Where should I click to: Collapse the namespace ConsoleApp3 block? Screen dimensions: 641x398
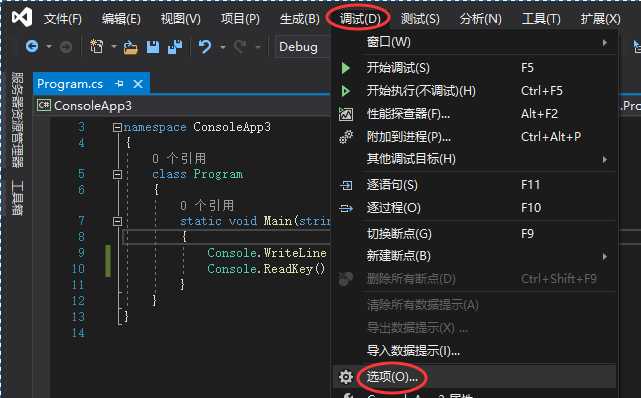coord(117,128)
